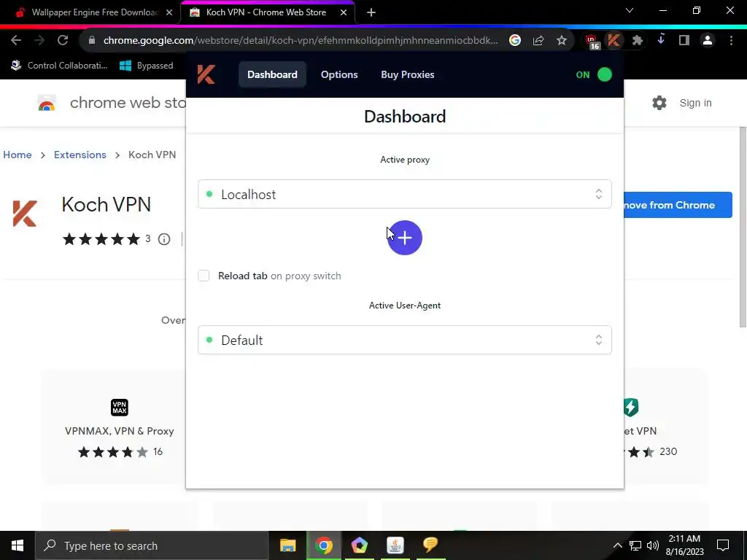
Task: Share this page via share icon
Action: [x=538, y=41]
